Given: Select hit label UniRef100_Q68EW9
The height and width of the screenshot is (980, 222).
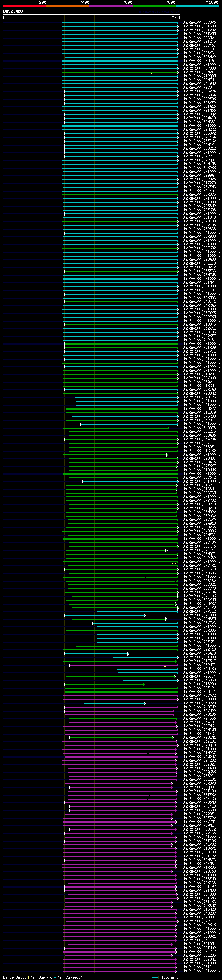Looking at the screenshot, I should pyautogui.click(x=199, y=879).
